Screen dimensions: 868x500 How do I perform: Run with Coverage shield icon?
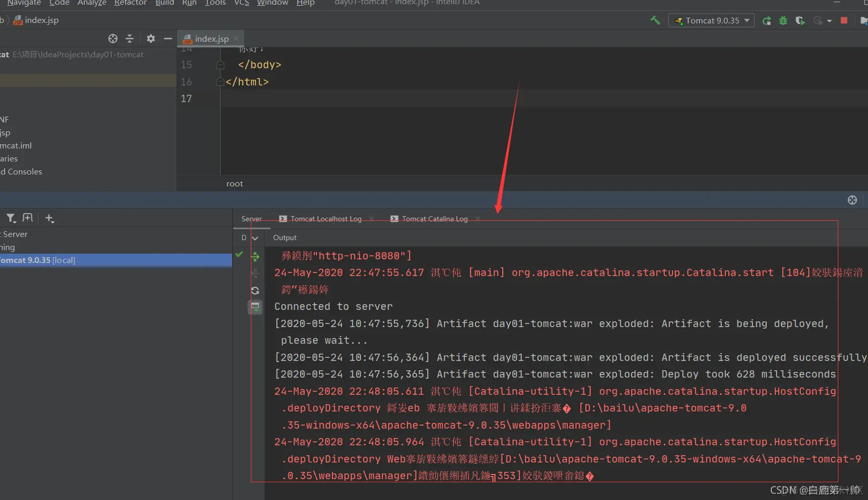(x=800, y=21)
